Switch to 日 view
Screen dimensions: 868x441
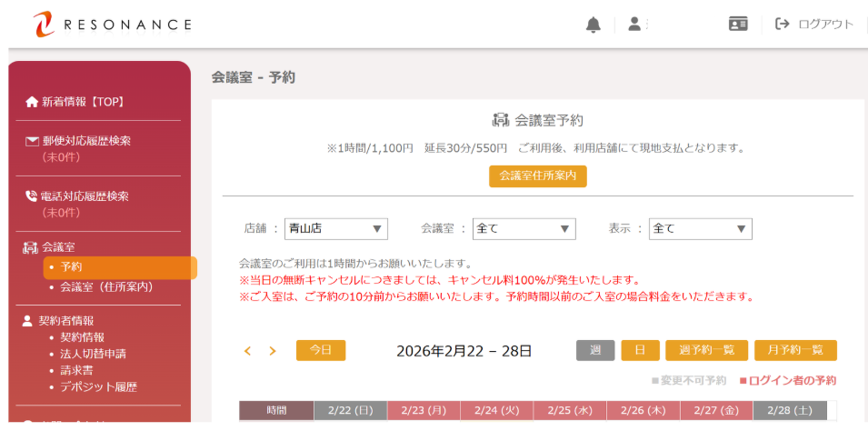pos(640,350)
